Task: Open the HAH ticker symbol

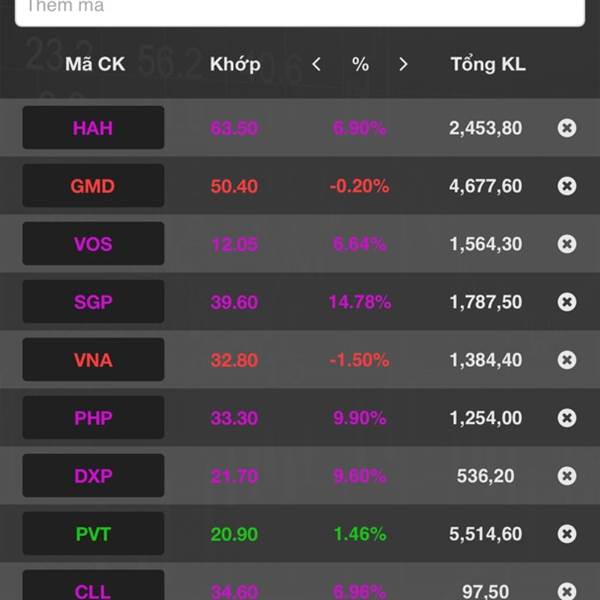Action: pos(93,128)
